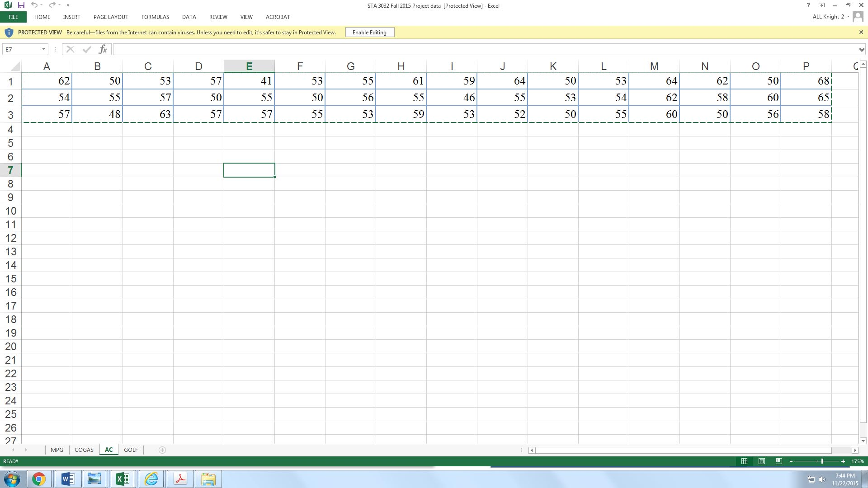Click the zoom slider handle
868x488 pixels.
coord(822,461)
